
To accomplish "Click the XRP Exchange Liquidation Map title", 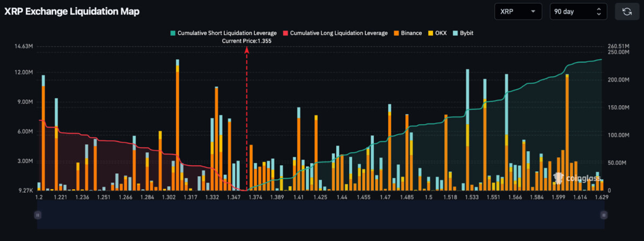I will (72, 11).
